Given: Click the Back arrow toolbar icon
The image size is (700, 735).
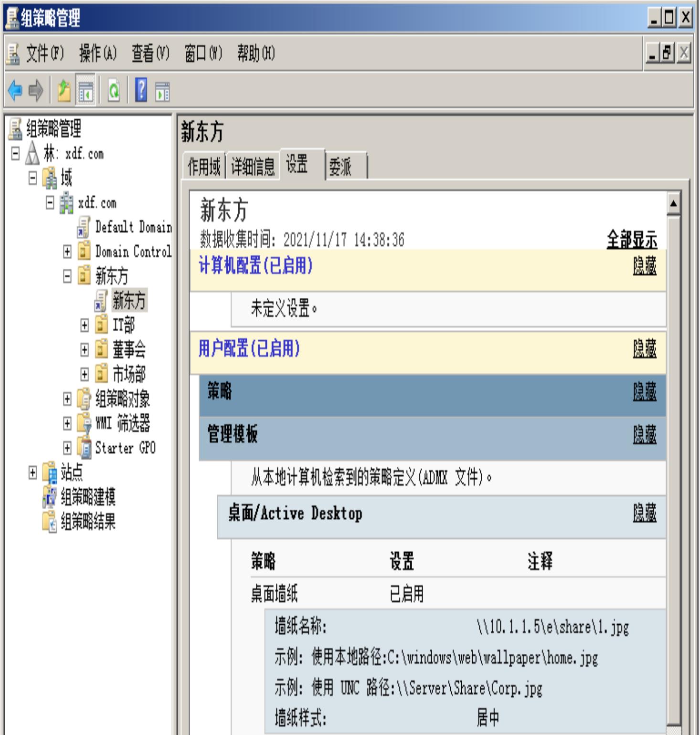Looking at the screenshot, I should [x=15, y=90].
